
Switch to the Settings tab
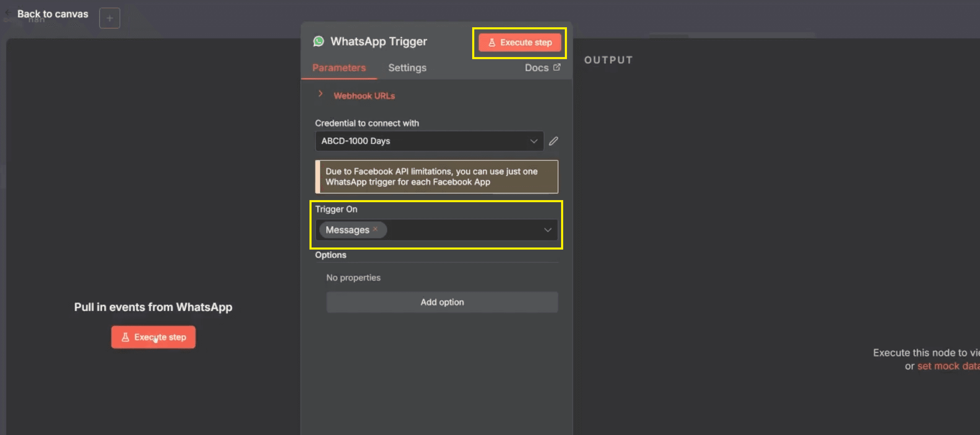pyautogui.click(x=407, y=68)
